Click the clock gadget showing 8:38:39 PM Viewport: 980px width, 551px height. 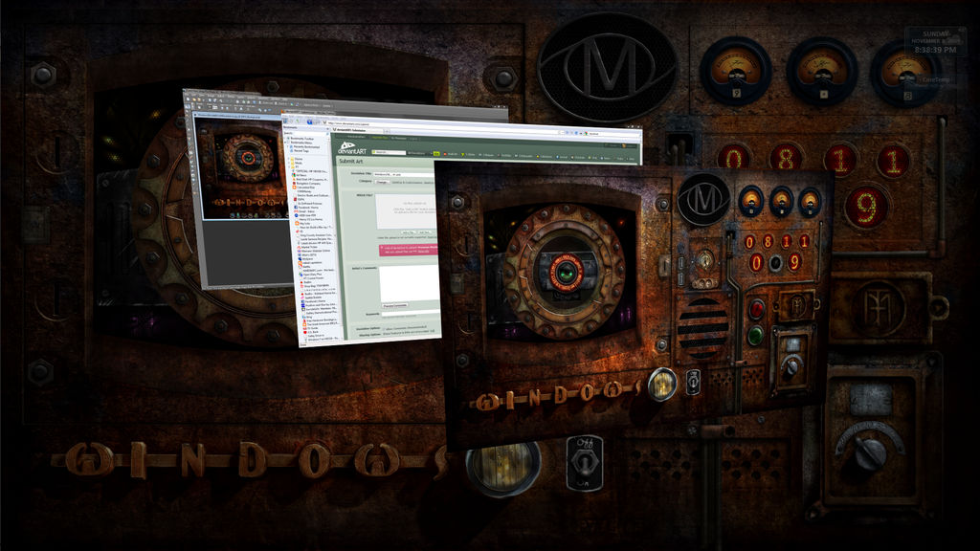pos(936,41)
